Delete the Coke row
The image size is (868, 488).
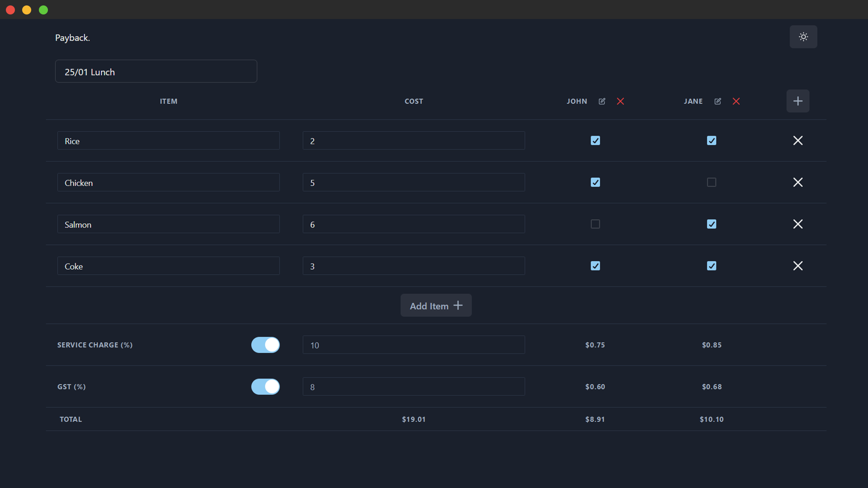pyautogui.click(x=797, y=266)
